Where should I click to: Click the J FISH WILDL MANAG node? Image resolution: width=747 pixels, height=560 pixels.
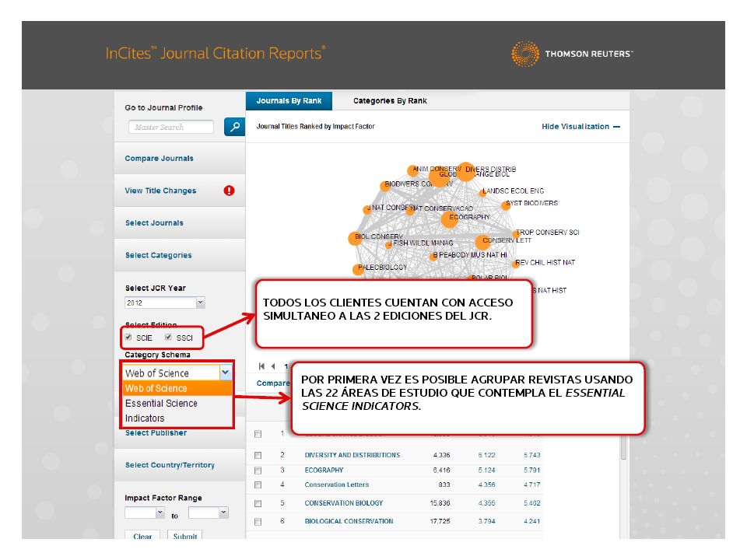pos(388,245)
